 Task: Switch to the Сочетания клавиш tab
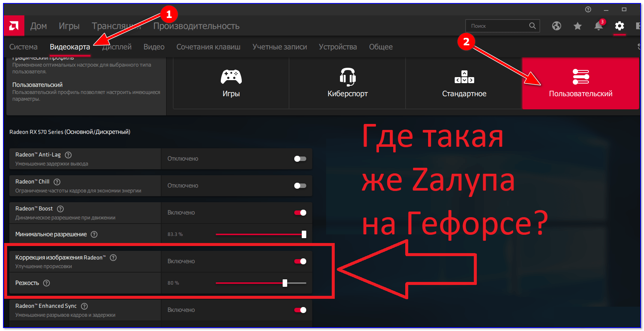(208, 47)
